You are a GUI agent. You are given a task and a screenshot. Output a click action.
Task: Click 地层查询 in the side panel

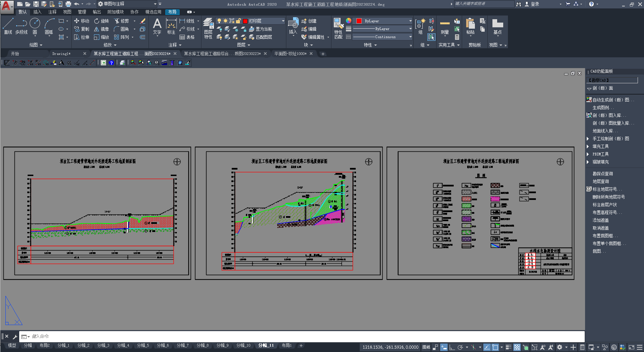(601, 181)
